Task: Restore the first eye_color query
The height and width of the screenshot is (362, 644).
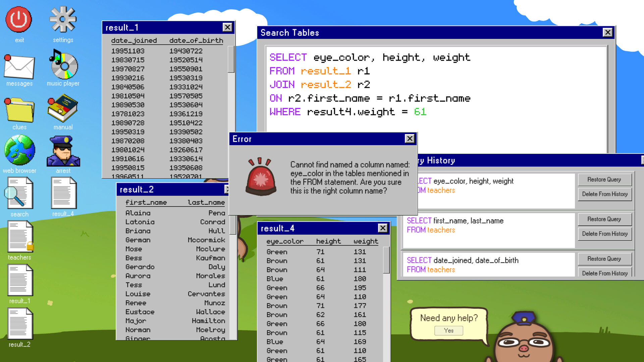Action: 604,180
